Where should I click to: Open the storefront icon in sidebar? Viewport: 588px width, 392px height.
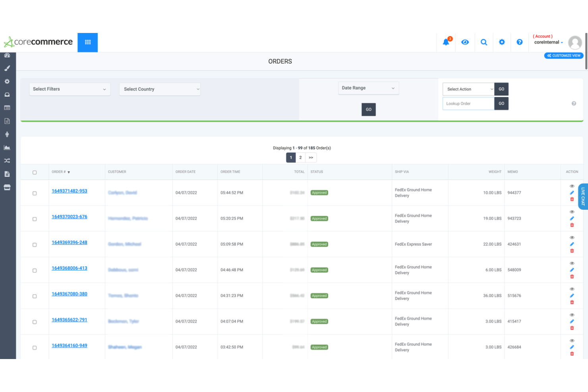7,187
